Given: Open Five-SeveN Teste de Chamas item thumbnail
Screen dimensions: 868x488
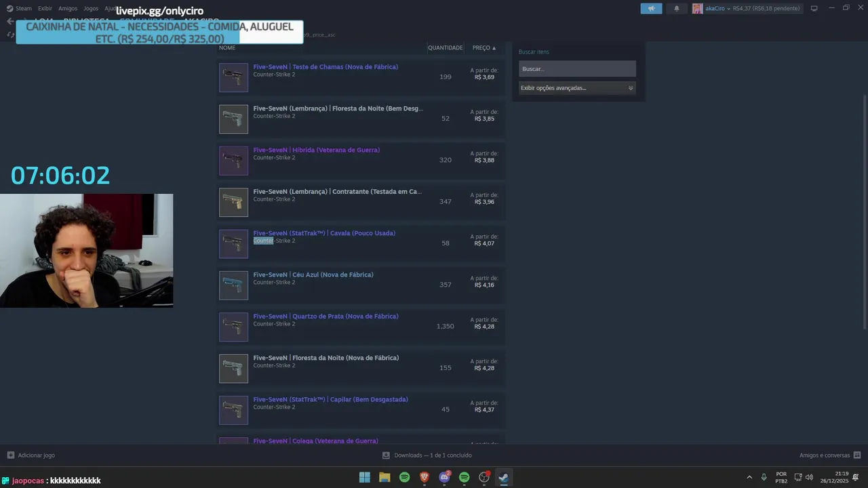Looking at the screenshot, I should pos(233,77).
